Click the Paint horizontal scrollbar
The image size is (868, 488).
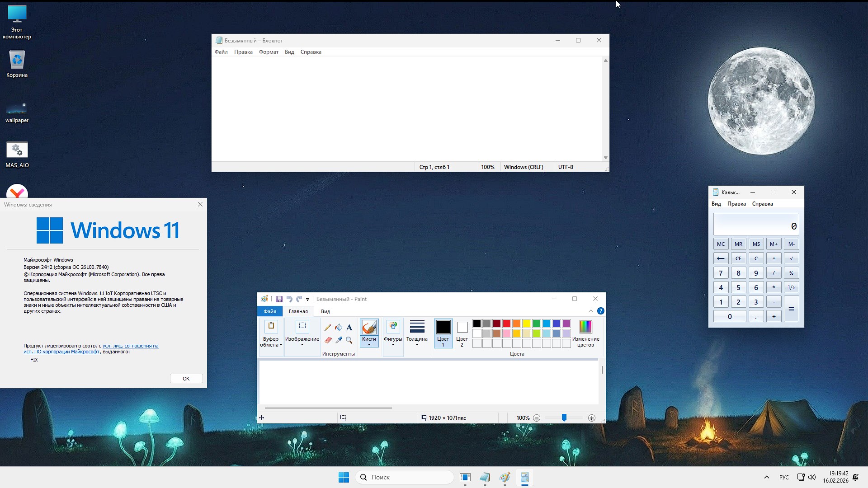[328, 408]
